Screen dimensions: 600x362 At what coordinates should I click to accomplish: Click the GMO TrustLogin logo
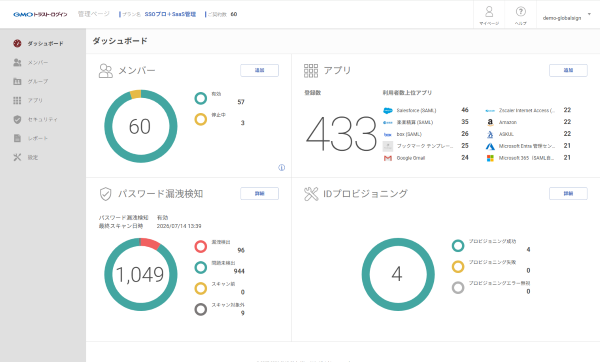coord(40,15)
